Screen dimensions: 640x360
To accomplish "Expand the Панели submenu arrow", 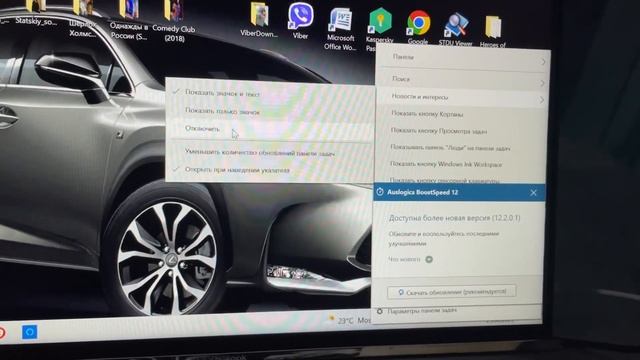I will point(543,62).
